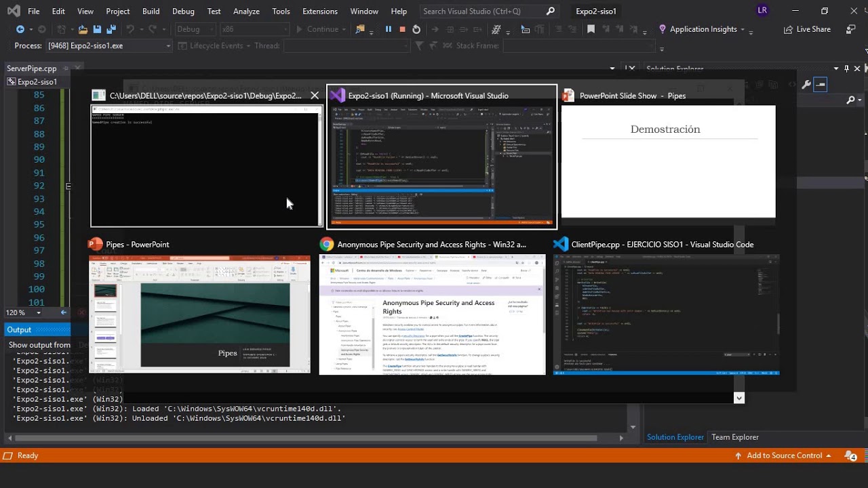This screenshot has height=488, width=868.
Task: Toggle a bookmark with the bookmark icon
Action: 591,29
